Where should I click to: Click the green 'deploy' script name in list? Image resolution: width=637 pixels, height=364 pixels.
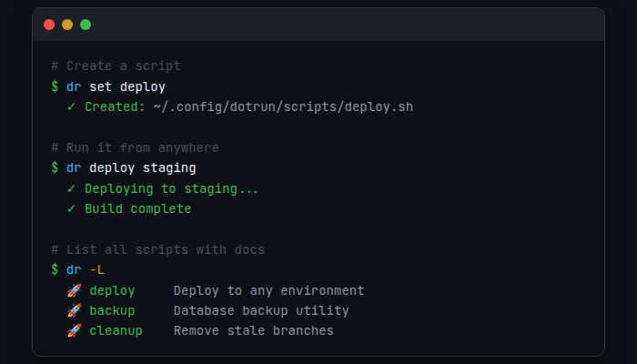[x=112, y=290]
